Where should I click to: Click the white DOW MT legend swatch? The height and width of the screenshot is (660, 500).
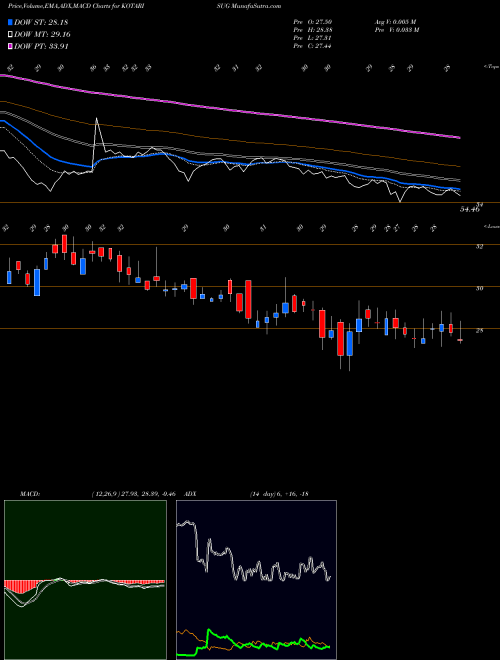pos(10,35)
